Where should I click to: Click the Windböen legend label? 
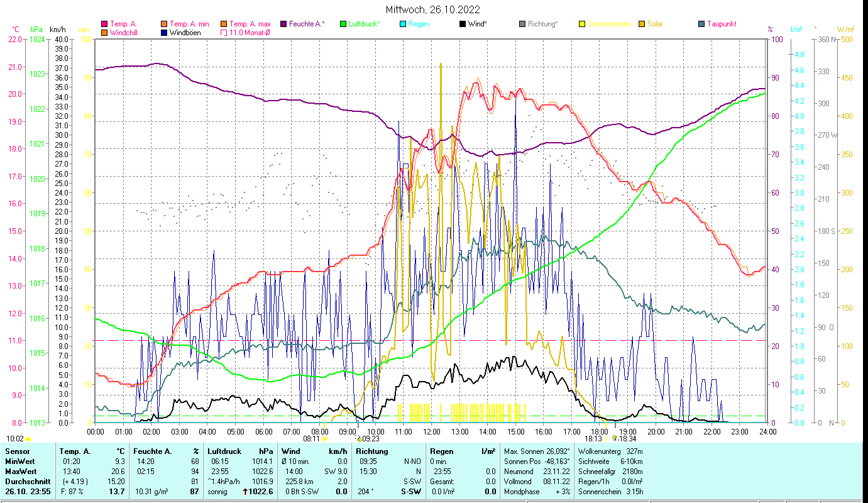185,33
